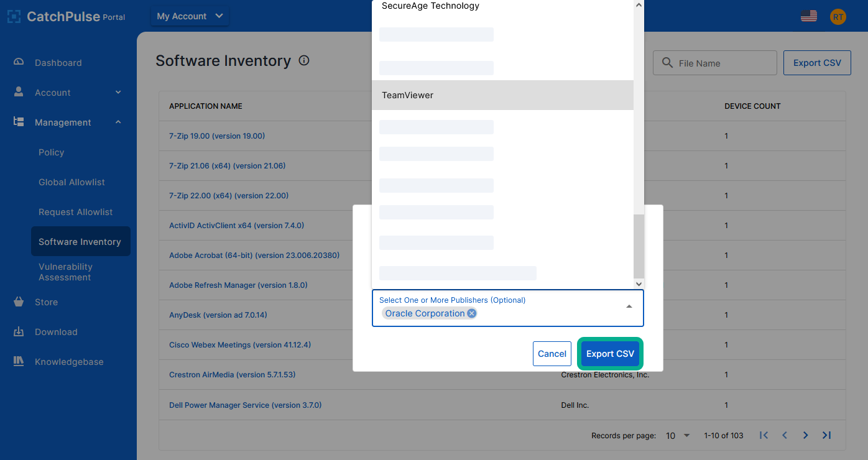The height and width of the screenshot is (460, 868).
Task: Click the Dashboard icon in sidebar
Action: click(x=19, y=62)
